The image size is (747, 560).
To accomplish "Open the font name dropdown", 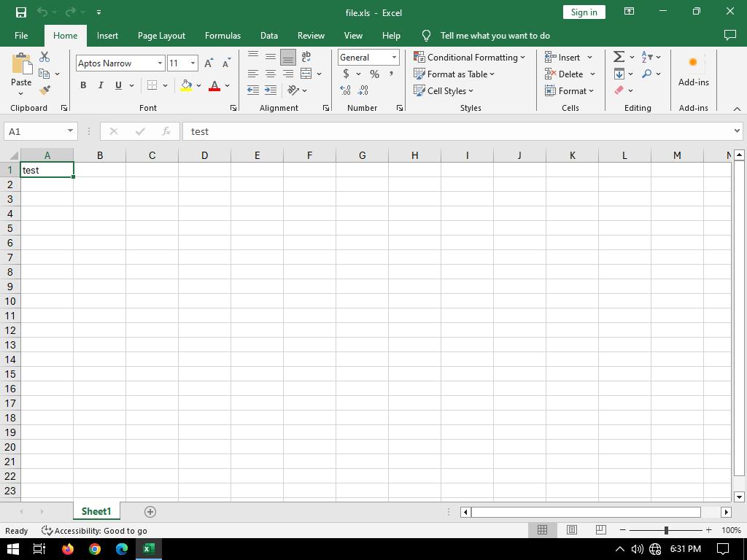I will click(x=160, y=63).
